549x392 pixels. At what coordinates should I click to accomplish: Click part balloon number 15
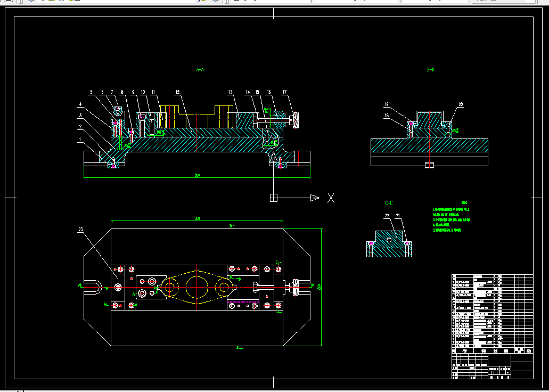point(257,93)
